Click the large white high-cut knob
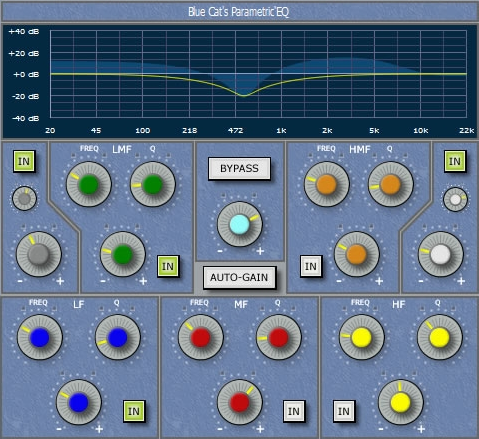This screenshot has height=439, width=479. pyautogui.click(x=441, y=254)
